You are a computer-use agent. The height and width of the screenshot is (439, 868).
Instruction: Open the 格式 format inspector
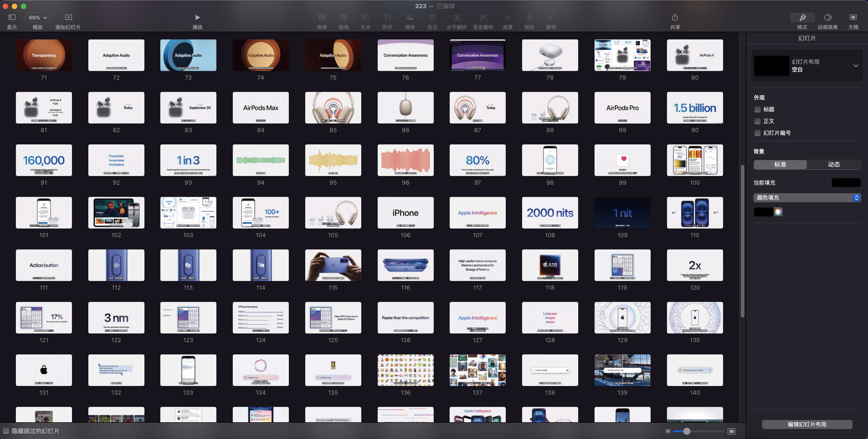click(x=802, y=18)
